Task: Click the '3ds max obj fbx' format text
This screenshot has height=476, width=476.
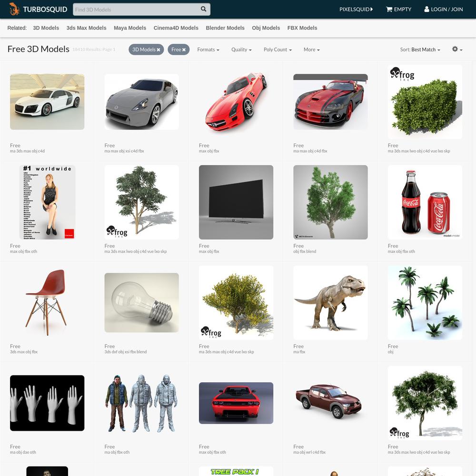Action: click(x=24, y=352)
